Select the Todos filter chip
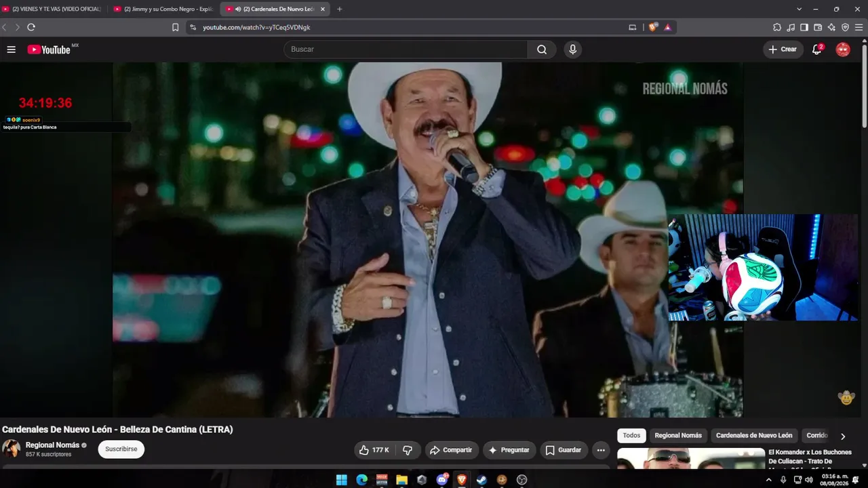868x488 pixels. [x=631, y=436]
